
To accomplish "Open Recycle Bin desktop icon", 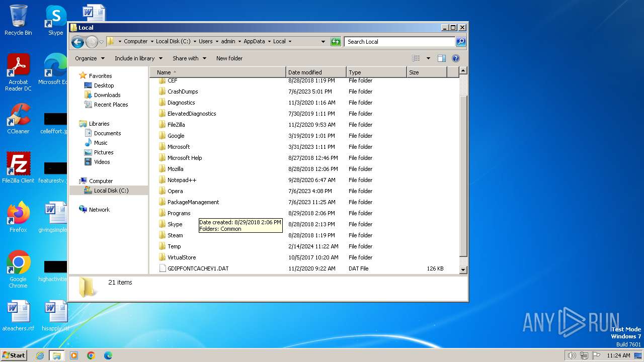I will (18, 20).
